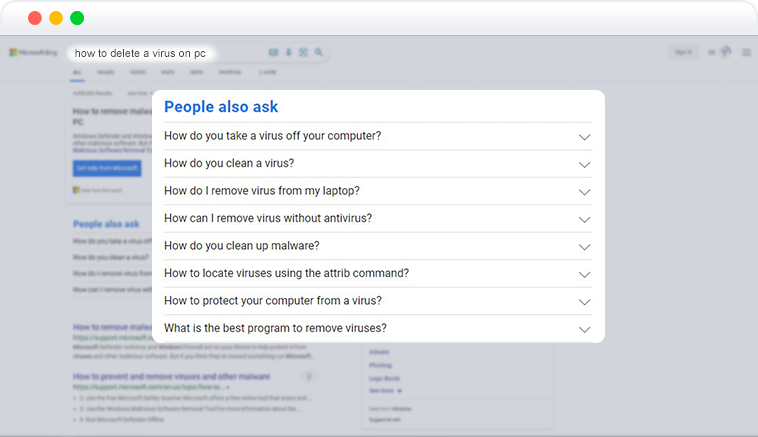Screen dimensions: 758x437
Task: Click question text "How do you clean a virus?"
Action: coord(229,163)
